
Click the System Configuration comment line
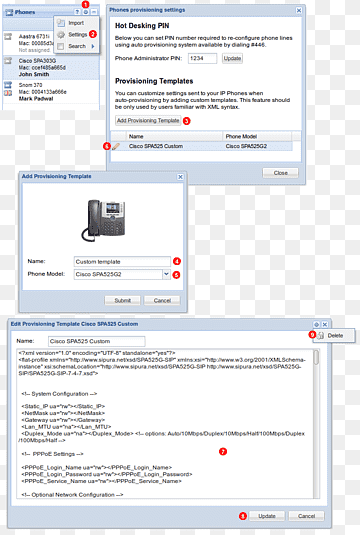click(x=59, y=394)
